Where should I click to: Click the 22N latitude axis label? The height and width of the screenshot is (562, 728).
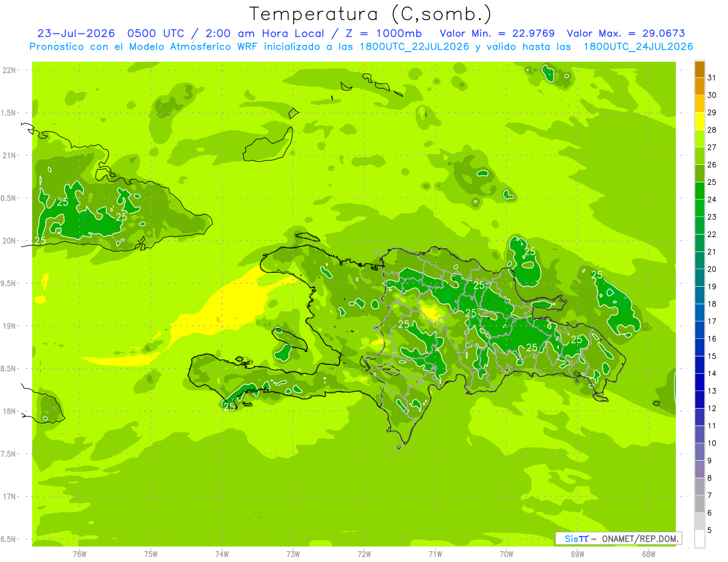coord(9,70)
